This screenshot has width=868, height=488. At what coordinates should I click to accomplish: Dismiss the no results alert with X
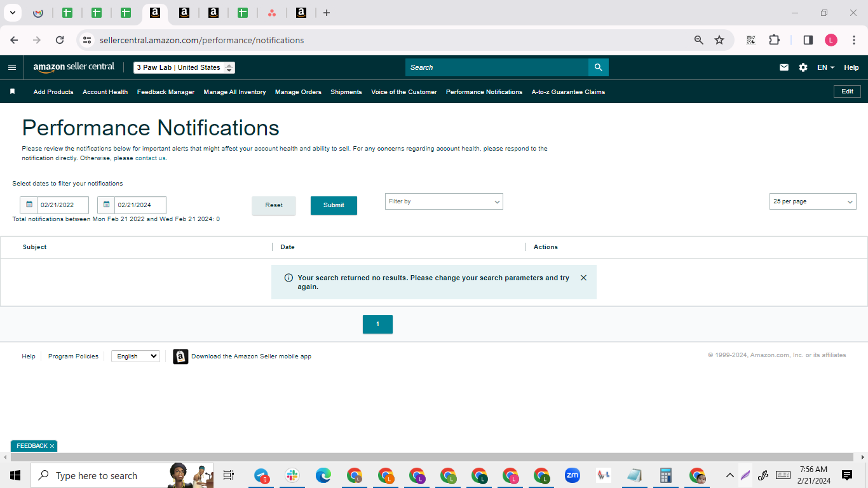pos(583,278)
